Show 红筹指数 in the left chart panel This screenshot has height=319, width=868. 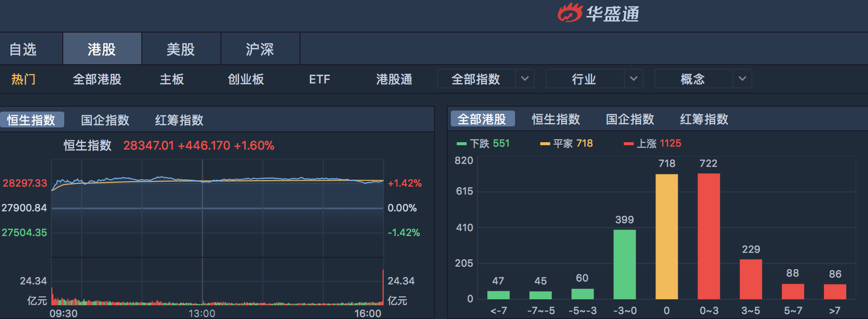179,120
